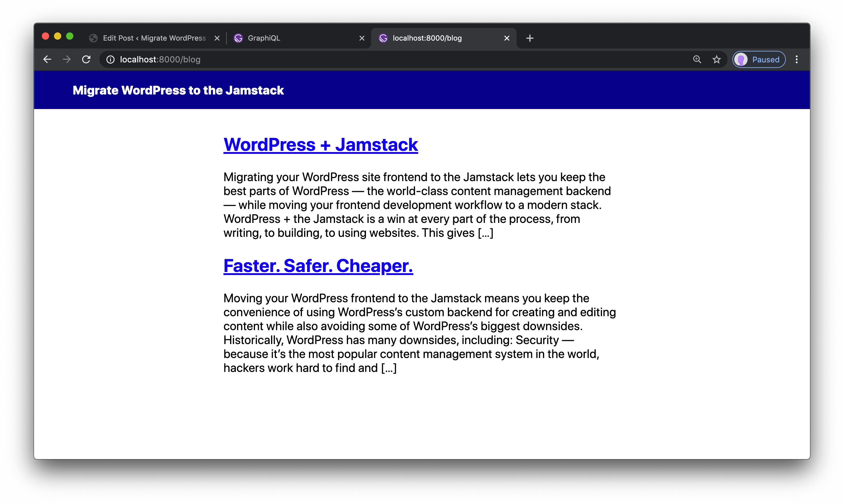The width and height of the screenshot is (844, 504).
Task: Click the GraphiQL tab favicon
Action: tap(238, 38)
